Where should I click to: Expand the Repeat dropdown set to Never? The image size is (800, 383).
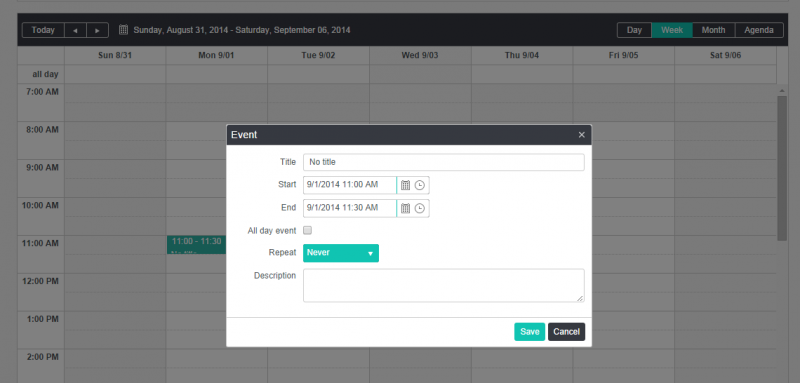point(341,253)
